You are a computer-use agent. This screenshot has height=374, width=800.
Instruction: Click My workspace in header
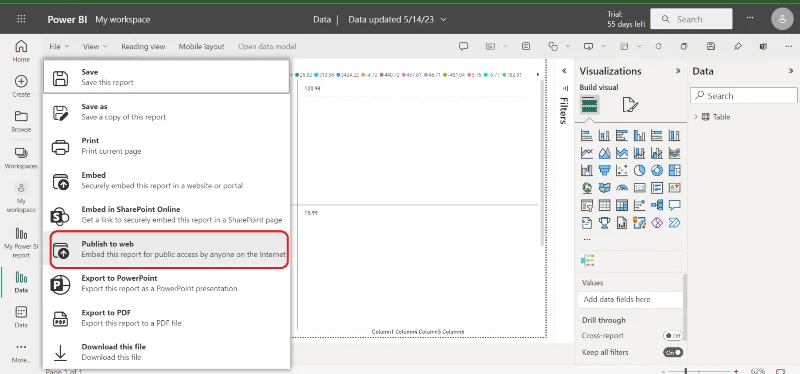pyautogui.click(x=123, y=19)
